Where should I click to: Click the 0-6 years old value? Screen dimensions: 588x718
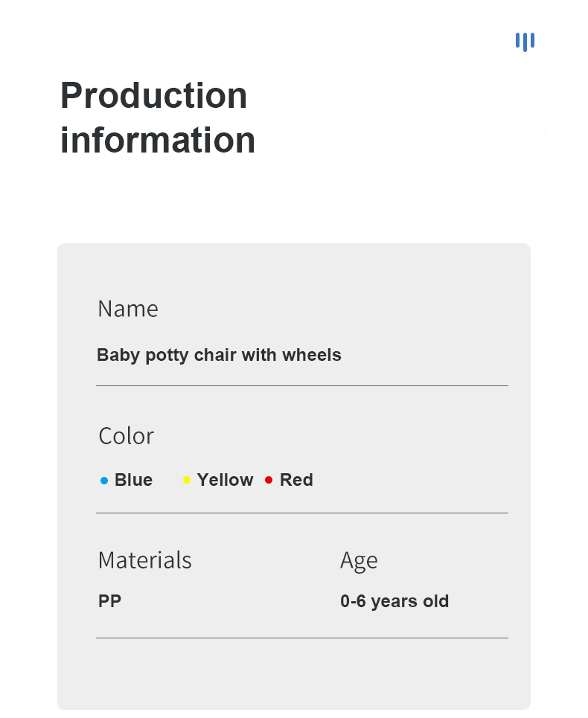[394, 601]
